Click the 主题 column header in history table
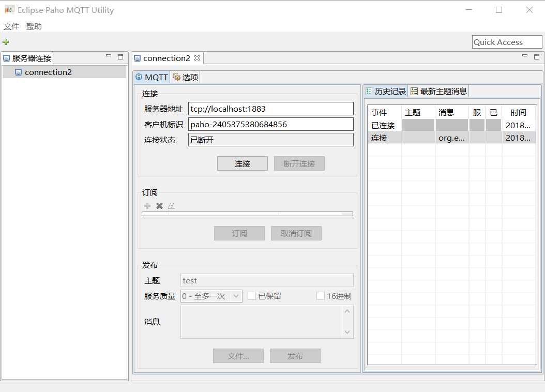The image size is (545, 392). point(418,113)
